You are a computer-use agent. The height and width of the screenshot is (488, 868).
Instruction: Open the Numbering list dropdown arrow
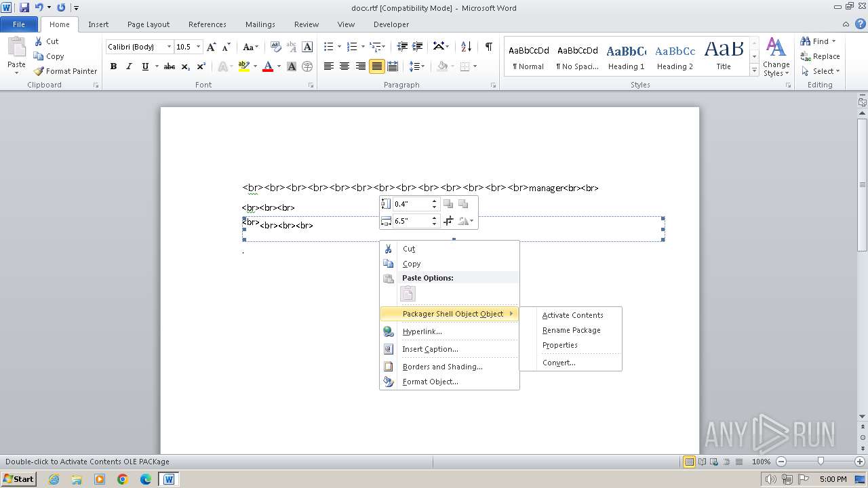point(363,47)
